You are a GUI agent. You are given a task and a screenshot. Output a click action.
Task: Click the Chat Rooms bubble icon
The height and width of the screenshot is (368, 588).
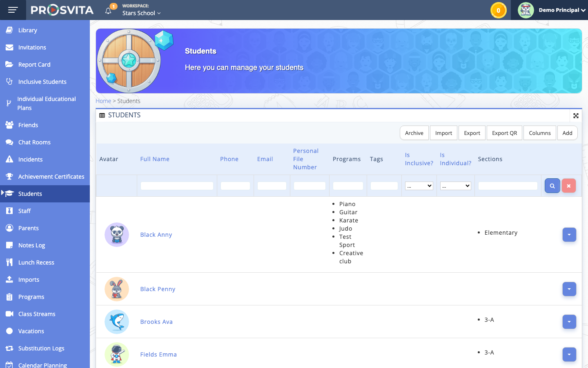[9, 142]
